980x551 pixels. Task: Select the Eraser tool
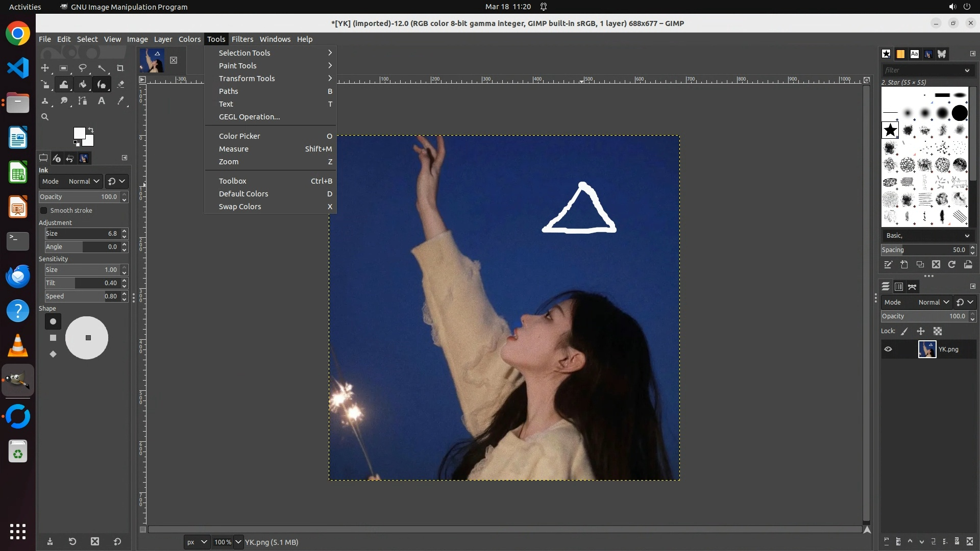120,84
